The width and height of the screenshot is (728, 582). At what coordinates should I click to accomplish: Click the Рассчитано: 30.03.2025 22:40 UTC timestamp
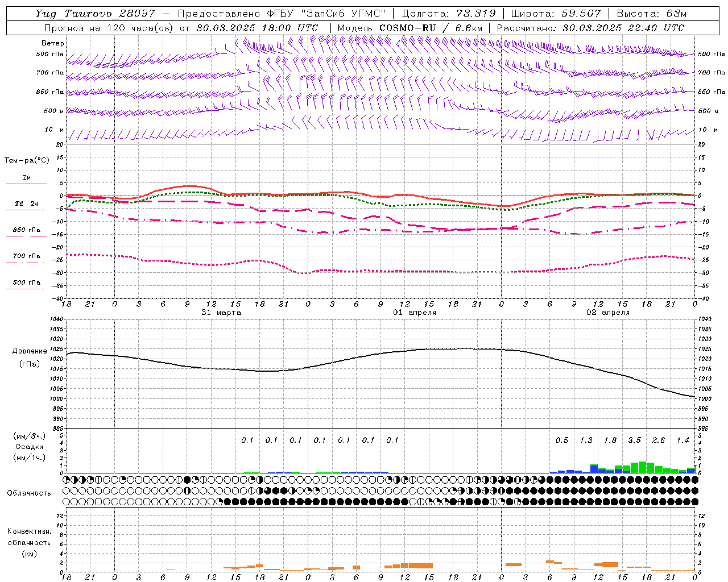pyautogui.click(x=590, y=28)
